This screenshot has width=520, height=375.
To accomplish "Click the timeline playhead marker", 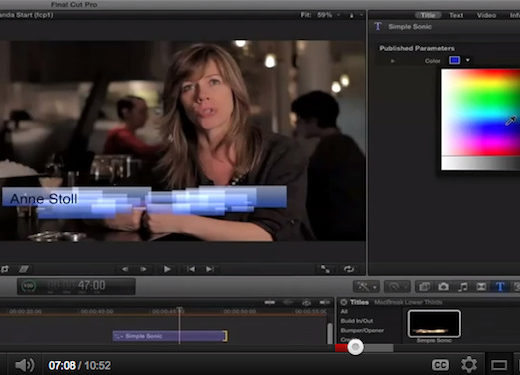I will 180,310.
